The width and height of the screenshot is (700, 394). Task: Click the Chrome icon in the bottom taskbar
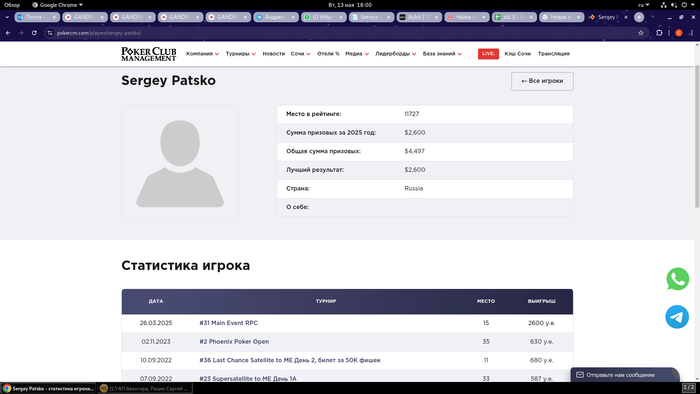point(7,388)
